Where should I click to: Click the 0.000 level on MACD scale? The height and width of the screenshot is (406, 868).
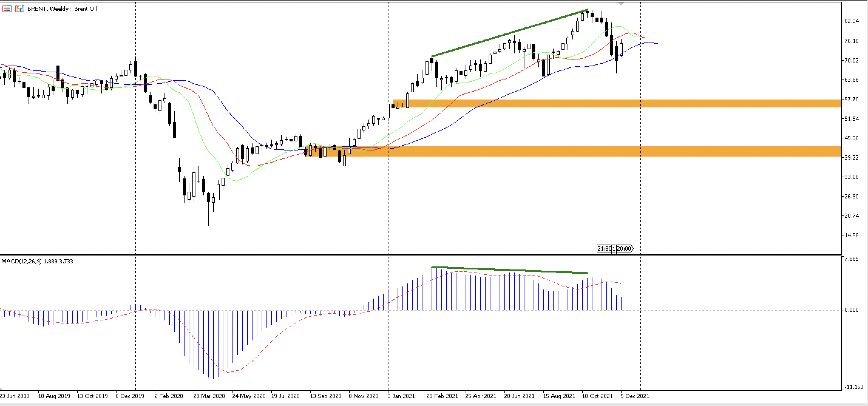[x=851, y=310]
